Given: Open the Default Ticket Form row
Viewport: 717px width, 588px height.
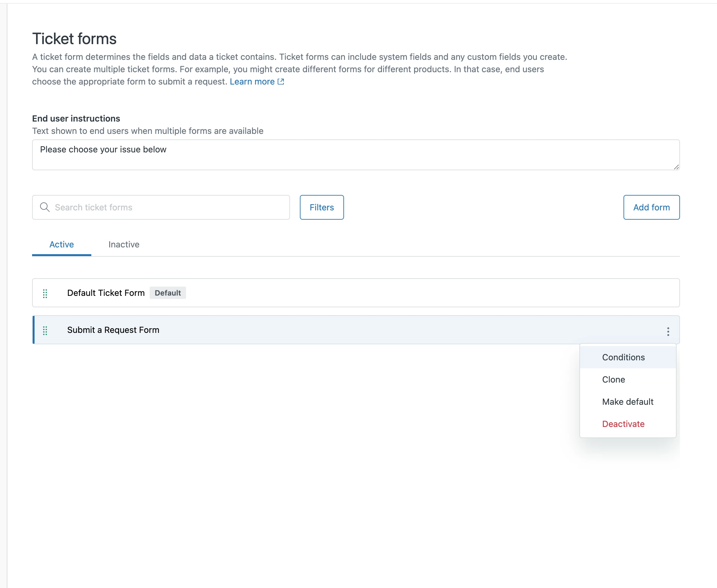Looking at the screenshot, I should (x=106, y=293).
